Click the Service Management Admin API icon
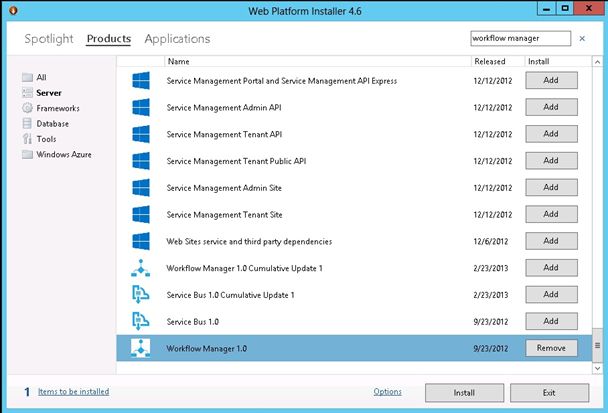Screen dimensions: 608x413 click(x=141, y=107)
